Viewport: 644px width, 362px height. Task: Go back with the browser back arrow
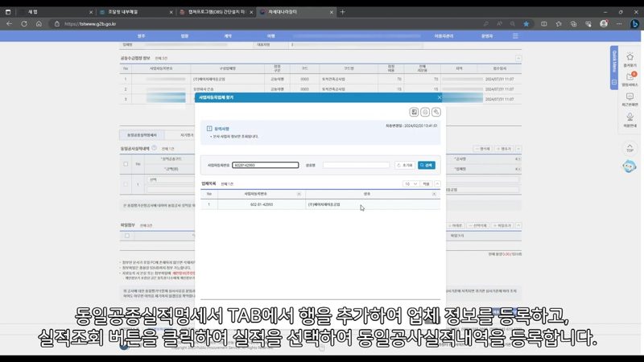pos(9,24)
